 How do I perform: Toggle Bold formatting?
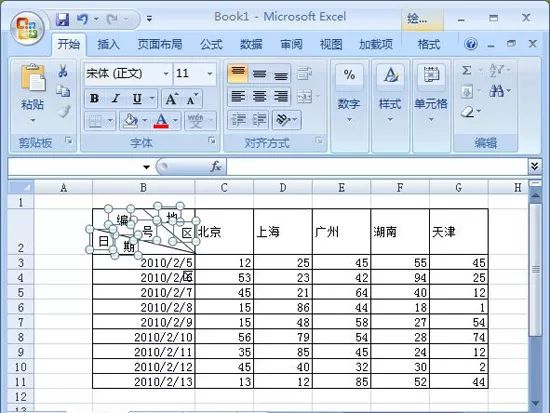pos(94,99)
